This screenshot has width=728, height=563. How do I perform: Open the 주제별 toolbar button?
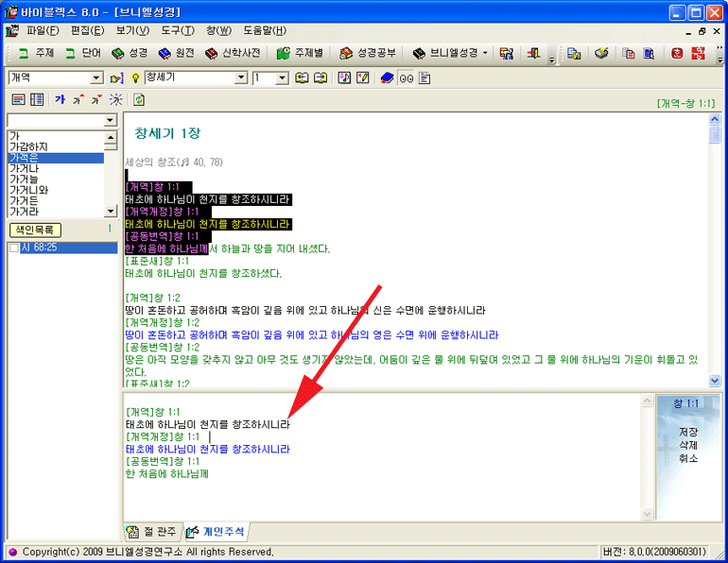(300, 53)
